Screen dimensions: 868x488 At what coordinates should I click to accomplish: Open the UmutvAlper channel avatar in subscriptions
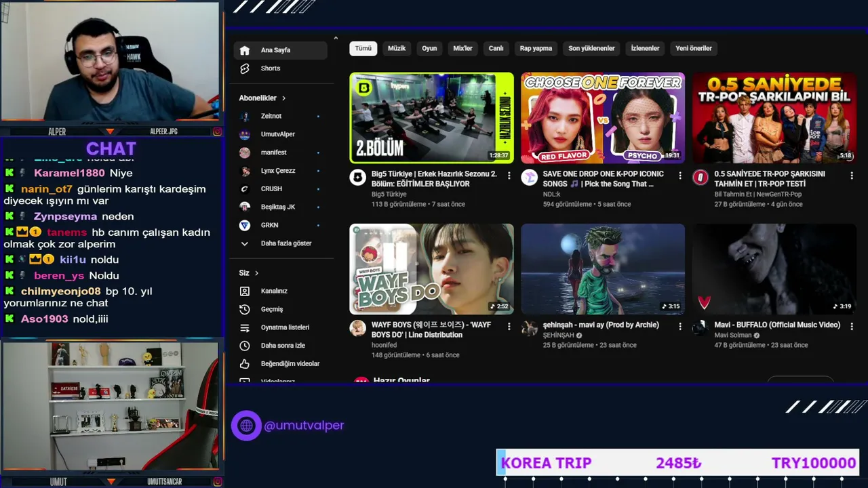click(245, 135)
